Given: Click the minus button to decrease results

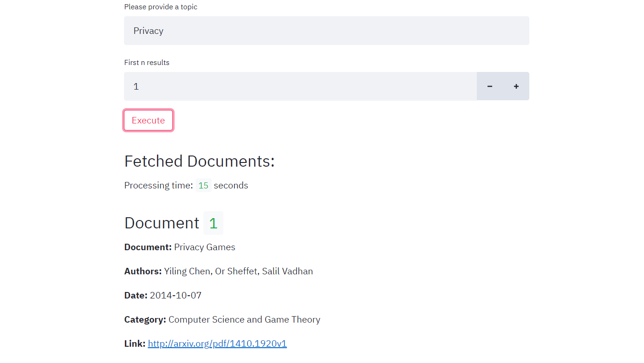Looking at the screenshot, I should tap(489, 86).
